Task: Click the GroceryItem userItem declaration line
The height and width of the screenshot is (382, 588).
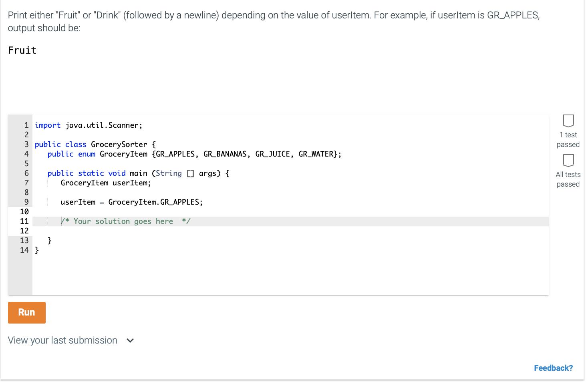Action: tap(106, 183)
